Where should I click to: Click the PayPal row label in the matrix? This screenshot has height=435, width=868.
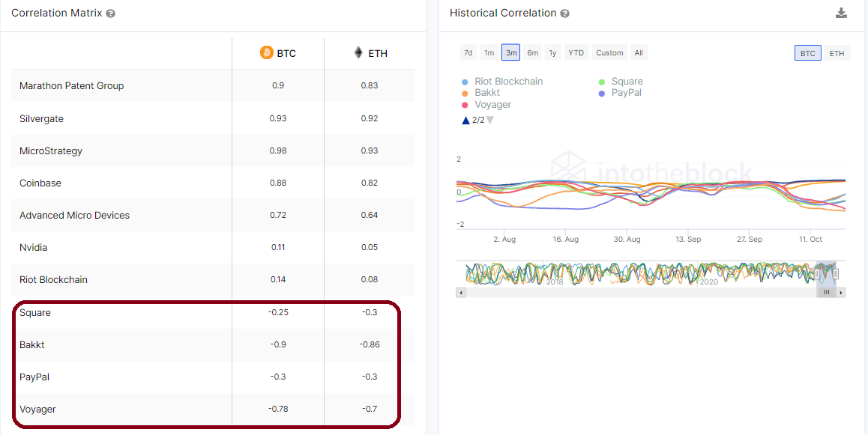click(x=35, y=377)
